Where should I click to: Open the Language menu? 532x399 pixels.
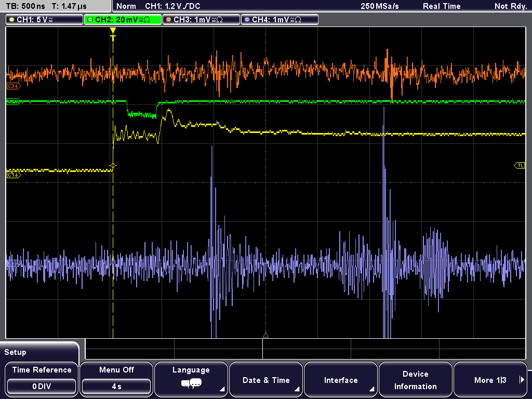191,379
